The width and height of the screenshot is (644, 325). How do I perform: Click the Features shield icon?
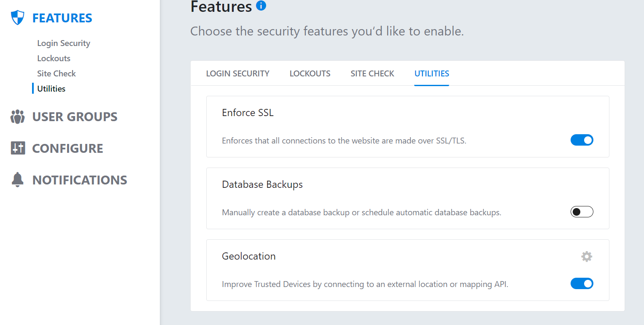click(17, 18)
